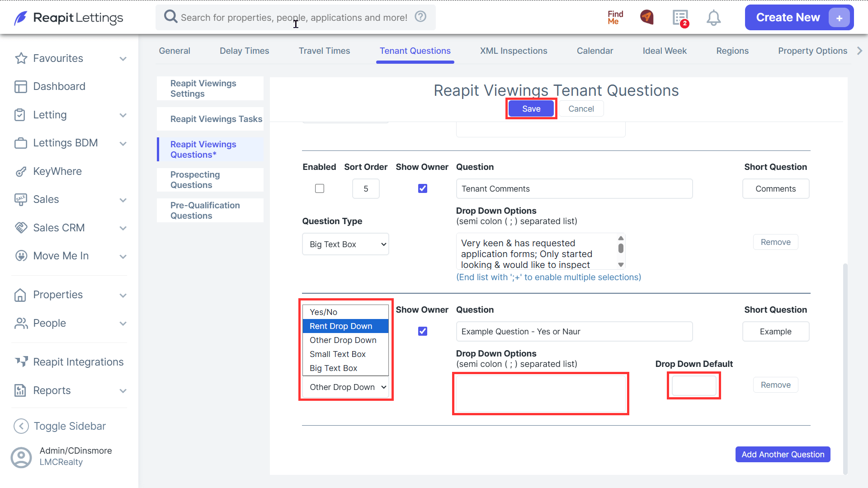Click the red rocket icon in header
The height and width of the screenshot is (488, 868).
click(647, 17)
